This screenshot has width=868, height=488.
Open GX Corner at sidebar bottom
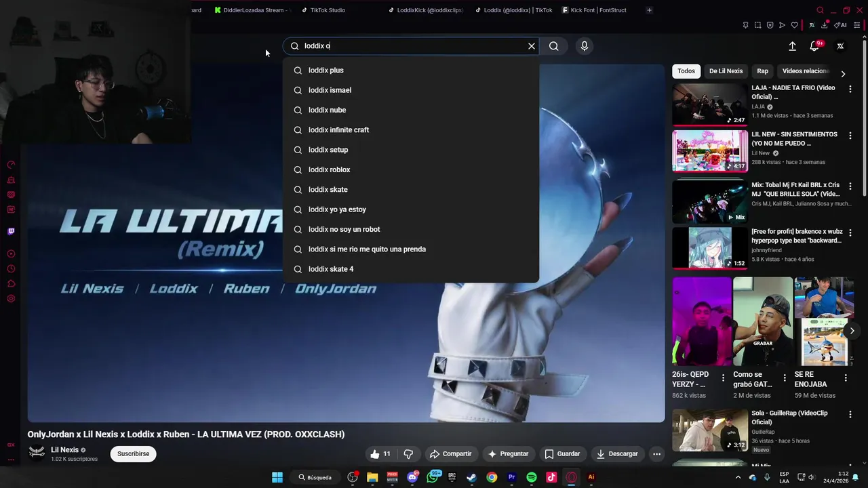tap(11, 445)
